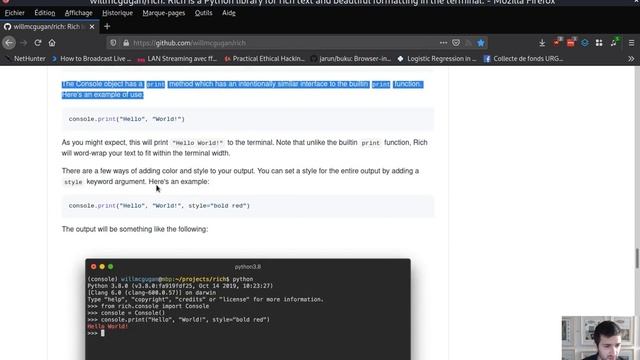Click the music note extension with green badge
Screen dimensions: 640x360
pyautogui.click(x=614, y=42)
